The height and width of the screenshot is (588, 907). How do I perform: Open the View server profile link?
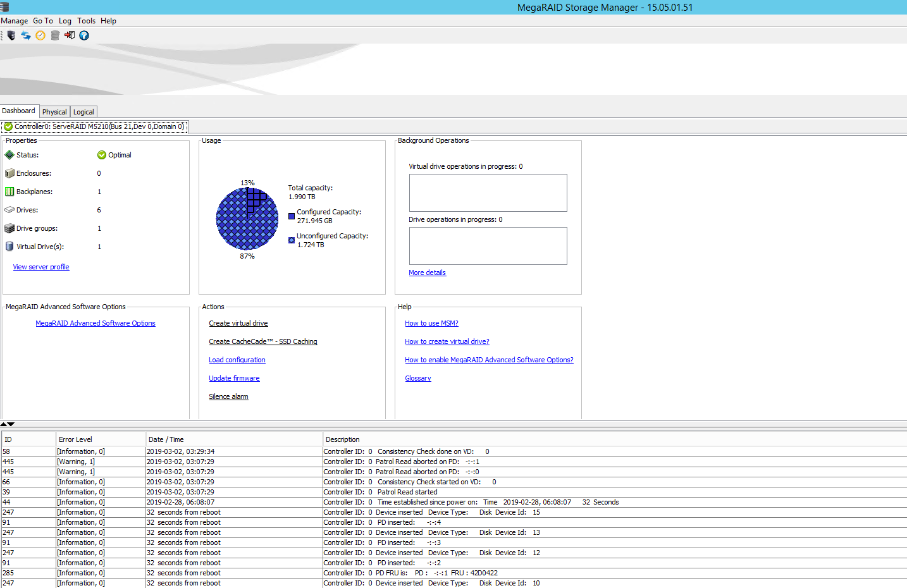click(41, 267)
